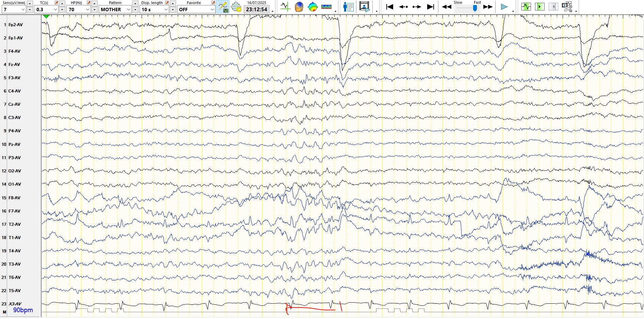The height and width of the screenshot is (319, 644).
Task: Increase sensitivity with the Sens up arrow
Action: point(30,3)
